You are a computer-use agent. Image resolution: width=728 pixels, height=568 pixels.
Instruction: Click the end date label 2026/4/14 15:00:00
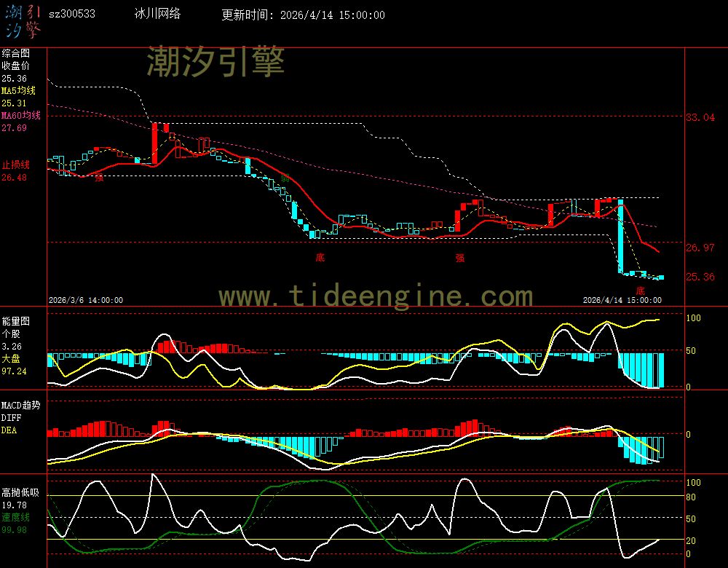(622, 299)
